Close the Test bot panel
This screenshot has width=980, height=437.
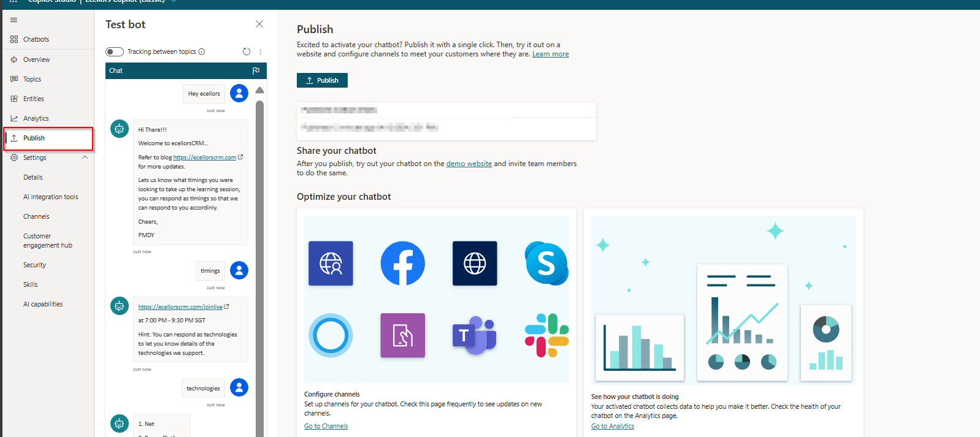tap(259, 25)
